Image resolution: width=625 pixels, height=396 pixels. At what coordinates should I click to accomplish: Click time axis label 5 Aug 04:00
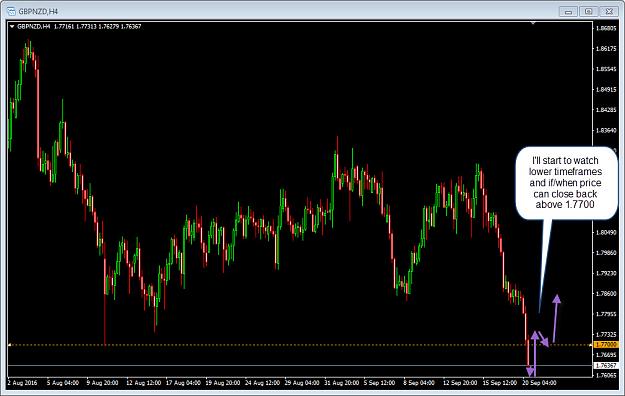[x=63, y=383]
